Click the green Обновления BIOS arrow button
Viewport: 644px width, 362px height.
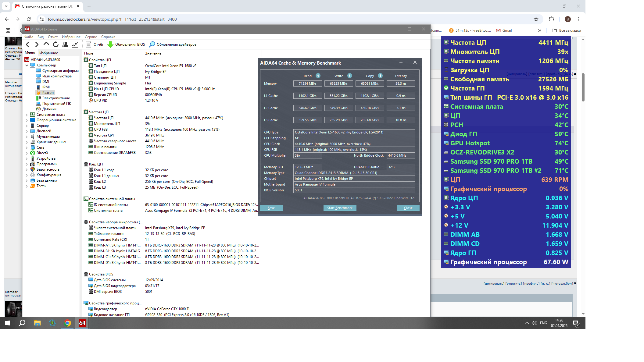pos(110,44)
